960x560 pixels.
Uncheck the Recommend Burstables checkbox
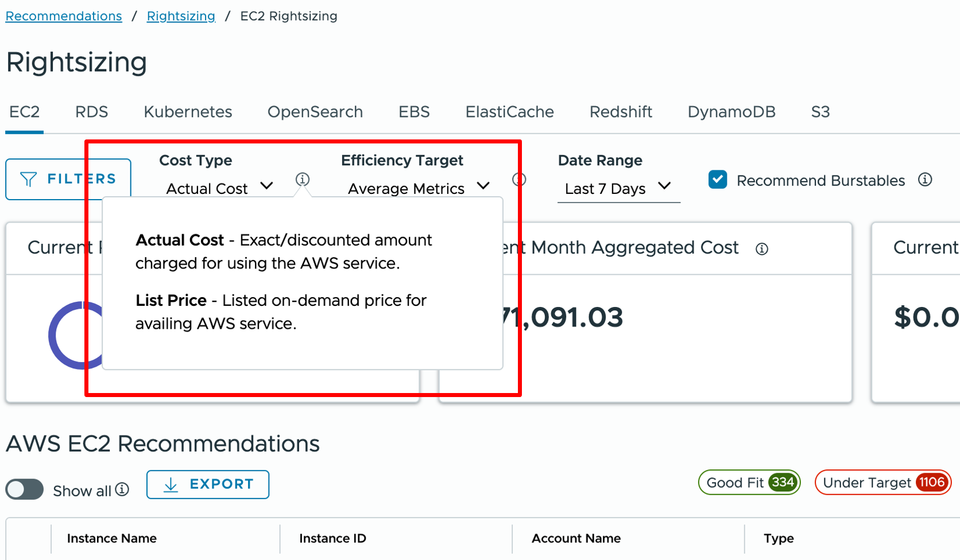pyautogui.click(x=717, y=179)
